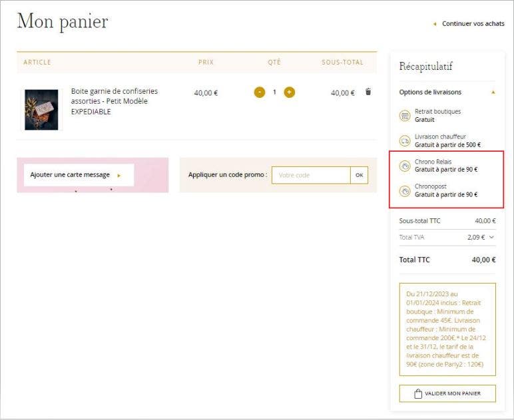Click the Livraison chauffeur truck icon
Viewport: 514px width, 420px height.
(x=405, y=141)
